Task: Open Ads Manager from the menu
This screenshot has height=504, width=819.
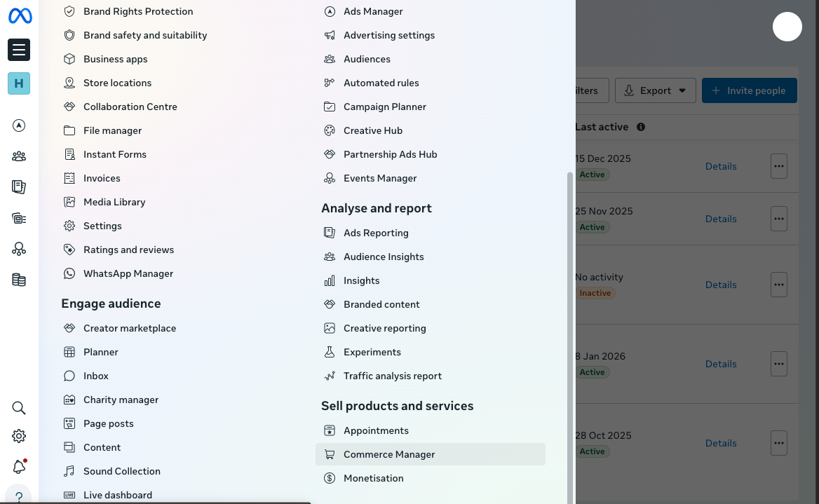Action: [373, 11]
